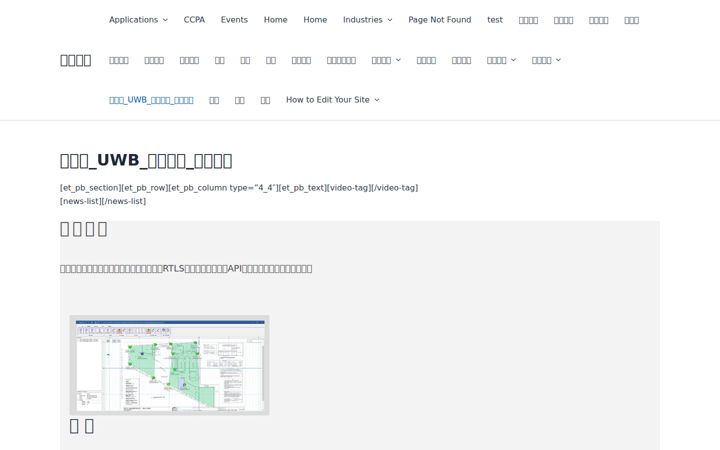This screenshot has width=720, height=450.
Task: Open the Applications menu item
Action: coord(134,20)
